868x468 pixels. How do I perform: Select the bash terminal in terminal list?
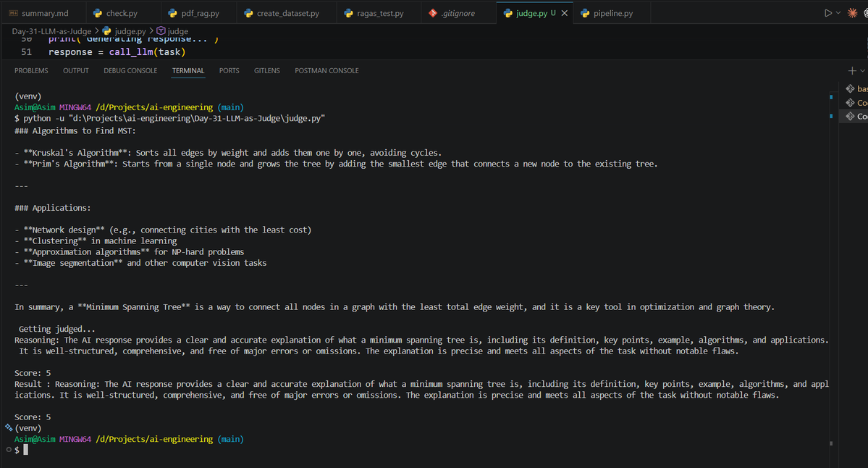pos(856,88)
